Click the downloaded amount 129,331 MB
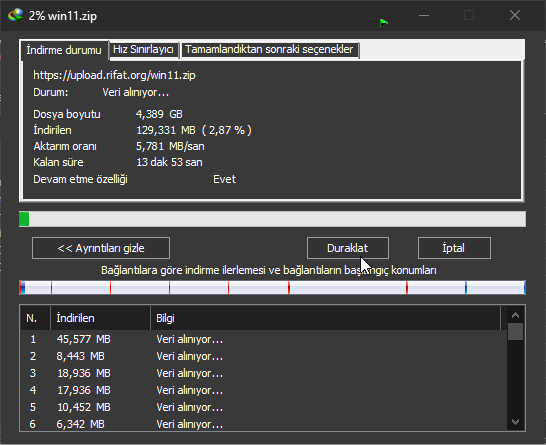 (x=166, y=130)
